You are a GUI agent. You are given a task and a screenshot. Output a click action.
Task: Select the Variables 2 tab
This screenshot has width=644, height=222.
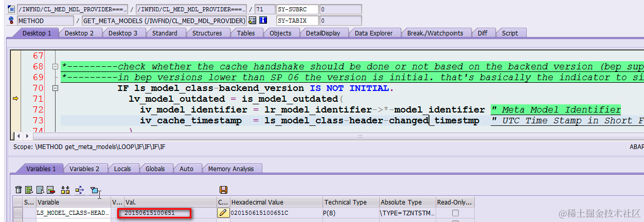[85, 169]
